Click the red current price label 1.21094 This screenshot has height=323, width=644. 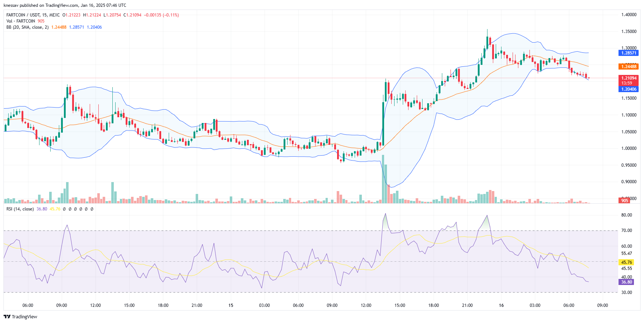628,78
